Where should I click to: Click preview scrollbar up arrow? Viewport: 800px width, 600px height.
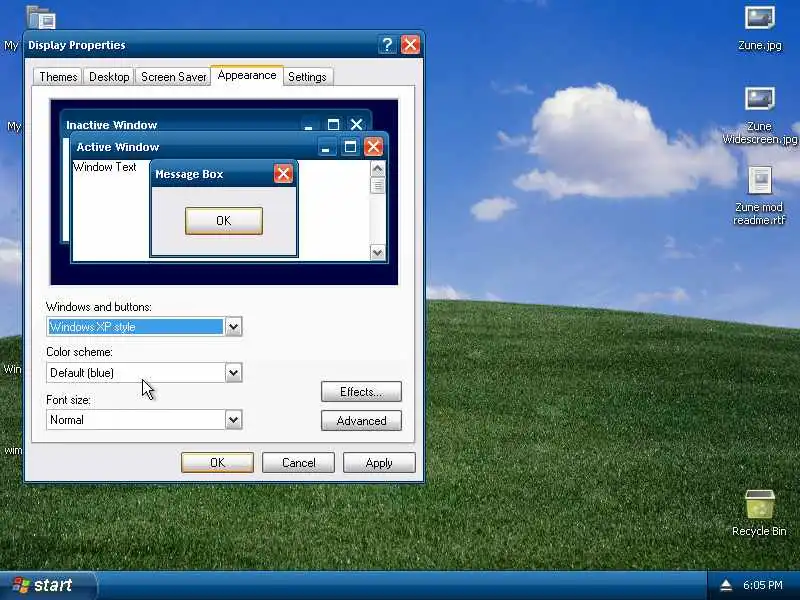coord(378,168)
